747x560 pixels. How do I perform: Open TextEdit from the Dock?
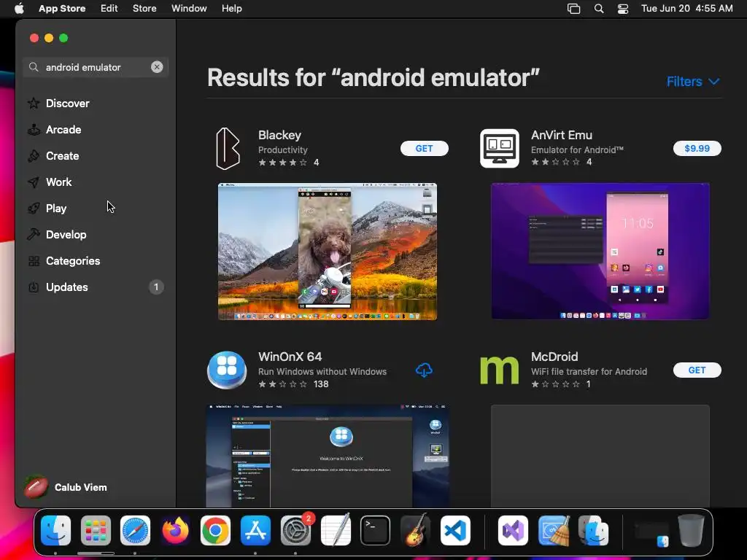[336, 530]
